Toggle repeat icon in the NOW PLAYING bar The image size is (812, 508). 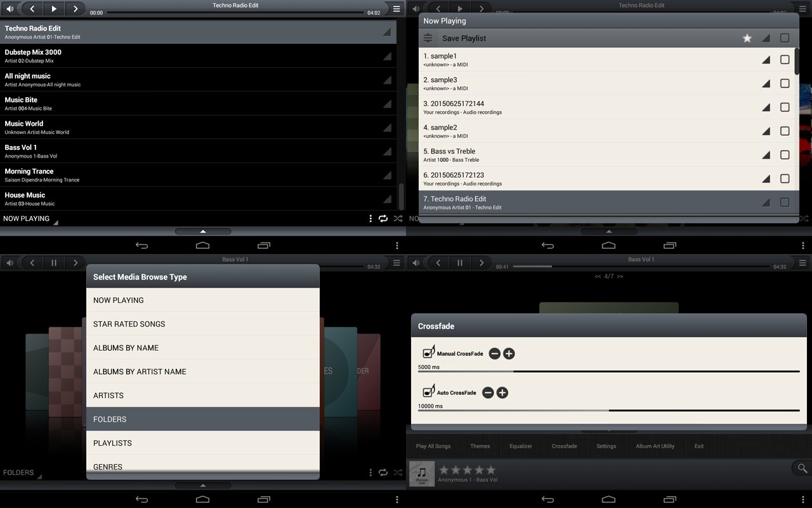coord(383,218)
